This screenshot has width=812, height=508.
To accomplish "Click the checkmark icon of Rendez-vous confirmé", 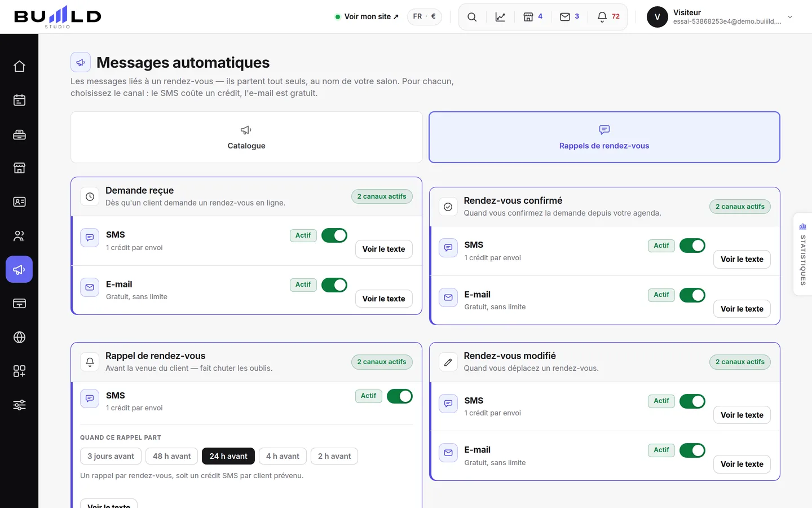I will tap(448, 207).
